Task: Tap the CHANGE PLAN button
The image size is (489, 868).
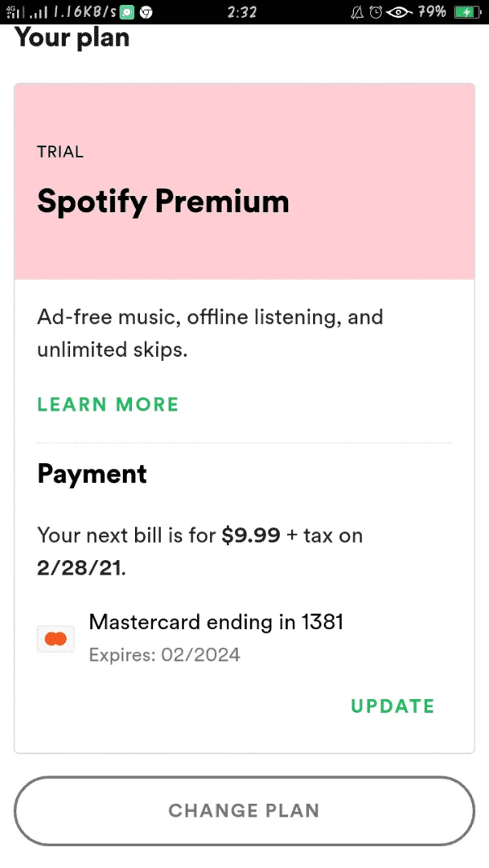Action: coord(244,810)
